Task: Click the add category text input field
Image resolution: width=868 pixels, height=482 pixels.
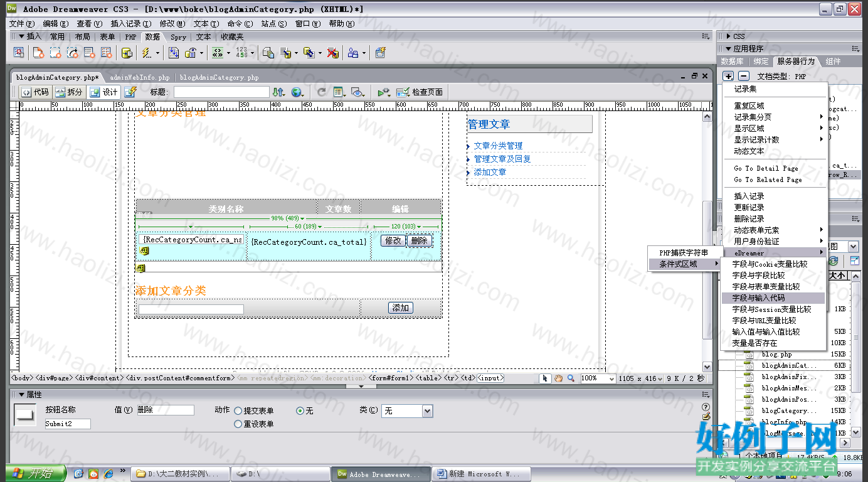Action: (x=191, y=309)
